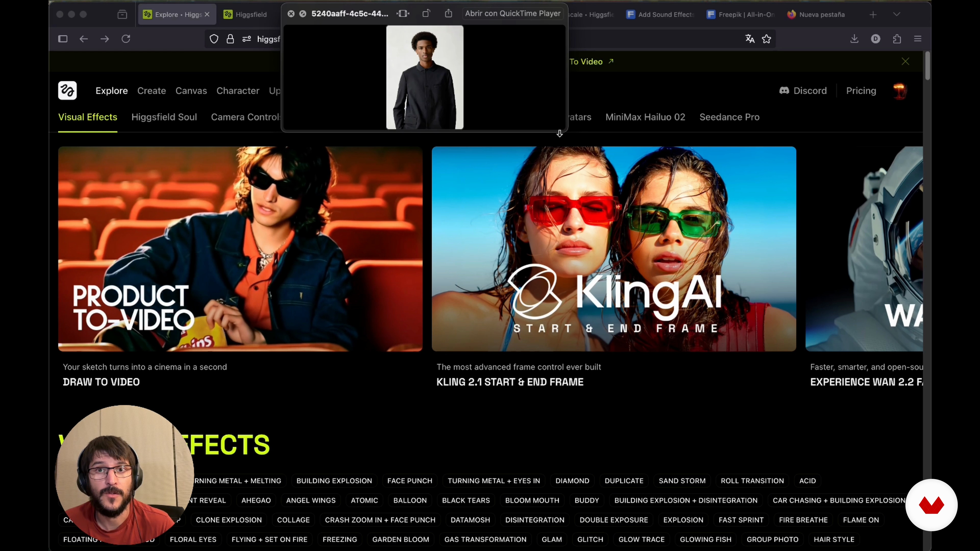Viewport: 980px width, 551px height.
Task: Close the Quick Look preview with the X icon
Action: click(291, 14)
